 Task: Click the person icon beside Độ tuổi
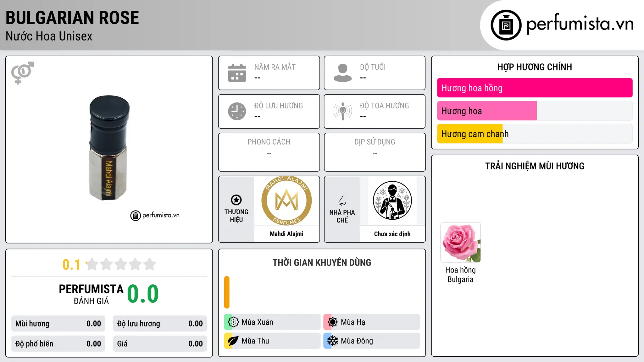pyautogui.click(x=343, y=73)
